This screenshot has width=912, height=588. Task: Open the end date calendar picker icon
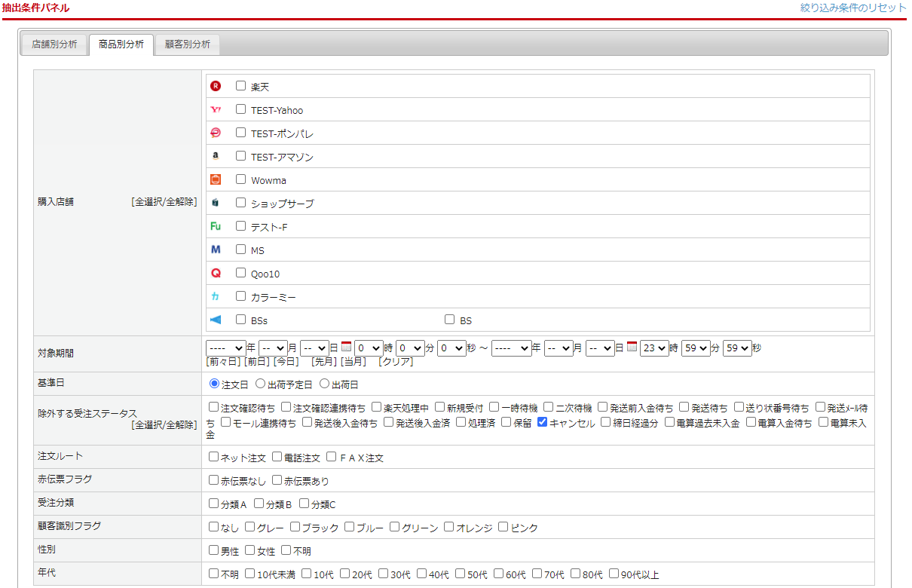(x=632, y=348)
